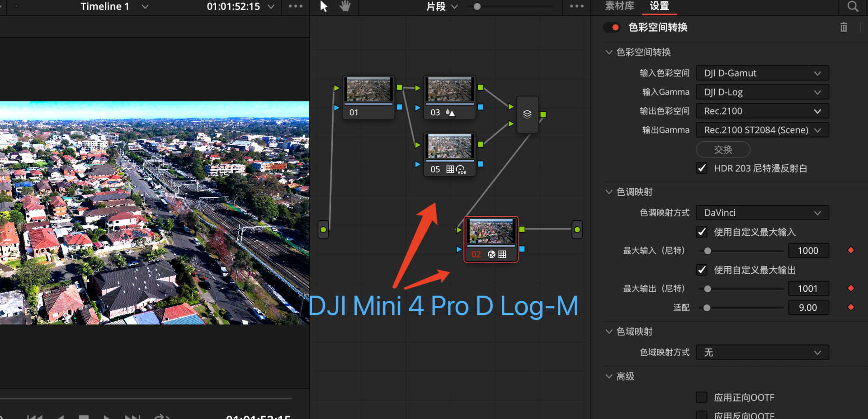
Task: Select the hand pan tool
Action: click(x=345, y=6)
